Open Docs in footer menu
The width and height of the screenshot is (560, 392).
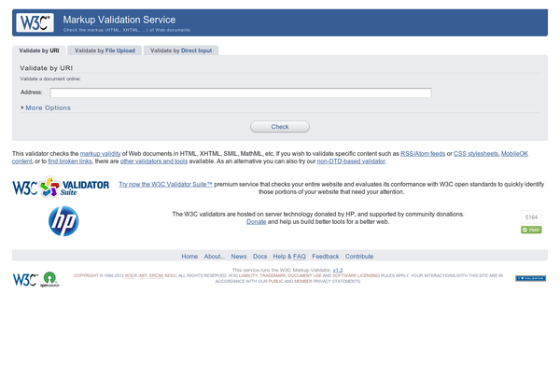click(x=260, y=257)
